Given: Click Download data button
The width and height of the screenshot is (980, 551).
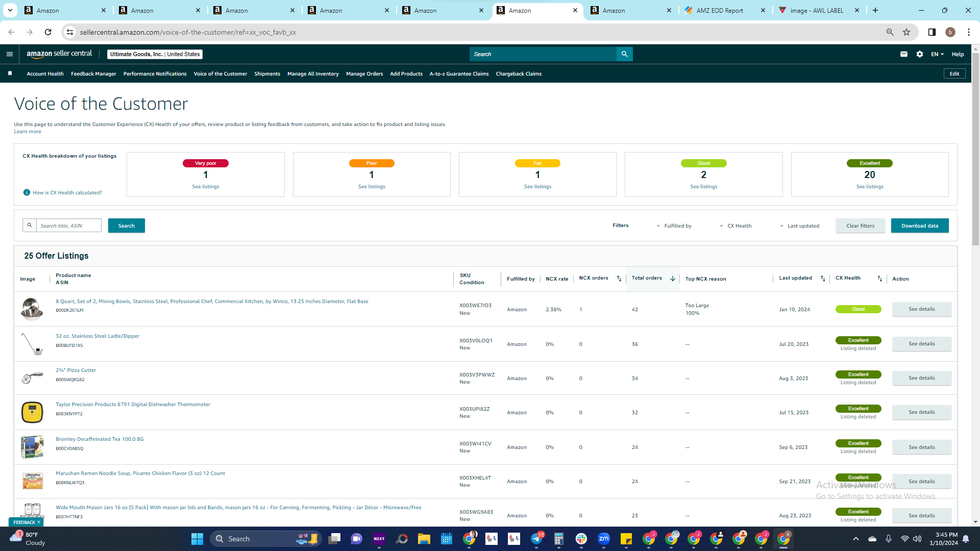Looking at the screenshot, I should point(920,226).
